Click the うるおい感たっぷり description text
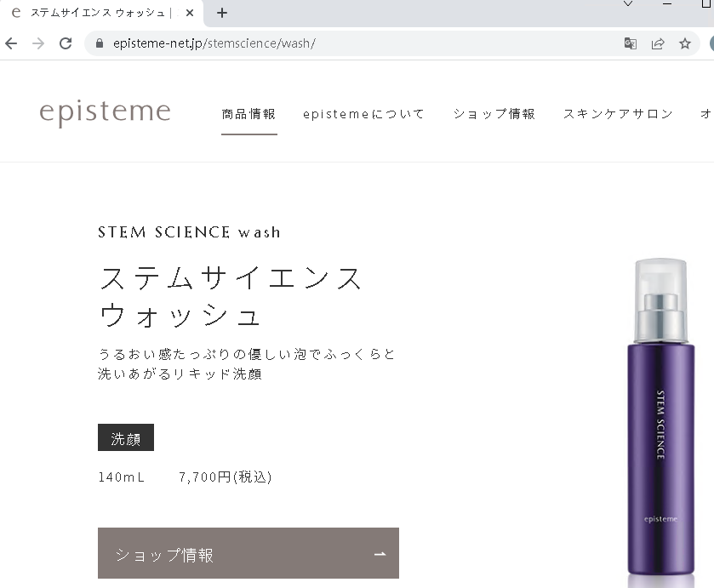Screen dimensions: 714x588 (246, 364)
